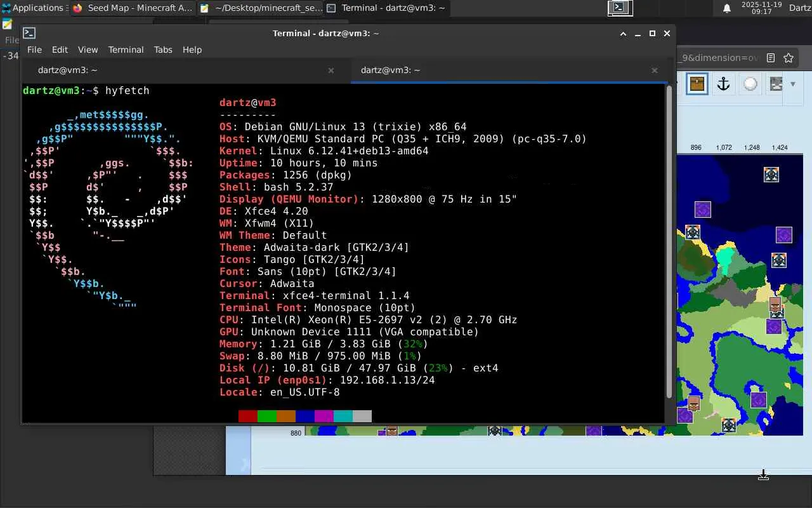
Task: Click the map axis label 1,072
Action: (724, 147)
